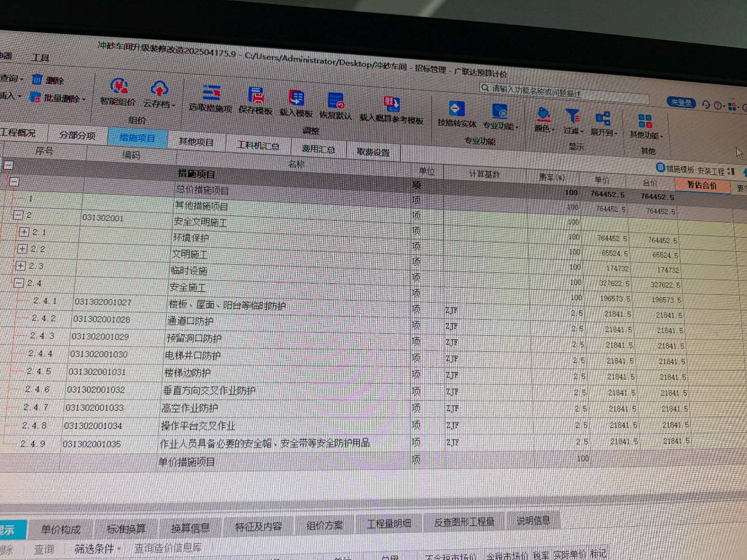This screenshot has height=560, width=747.
Task: Click the 查询造价信息库 field
Action: 169,547
